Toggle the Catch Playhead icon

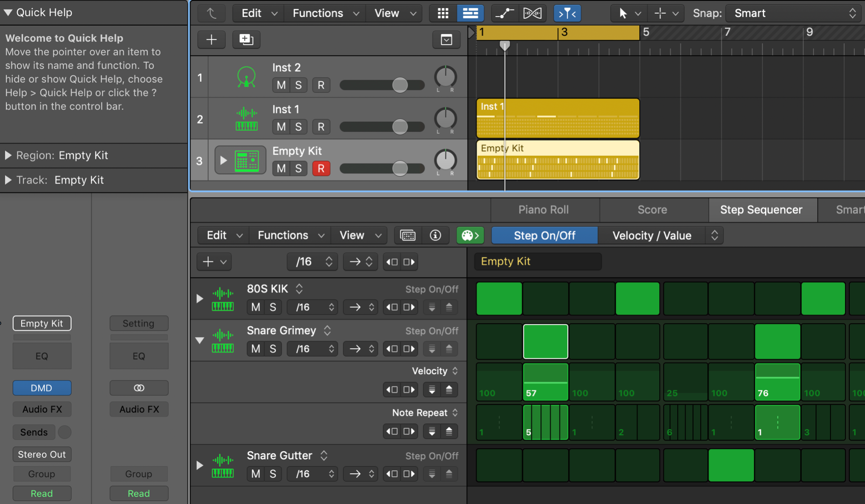click(x=567, y=13)
